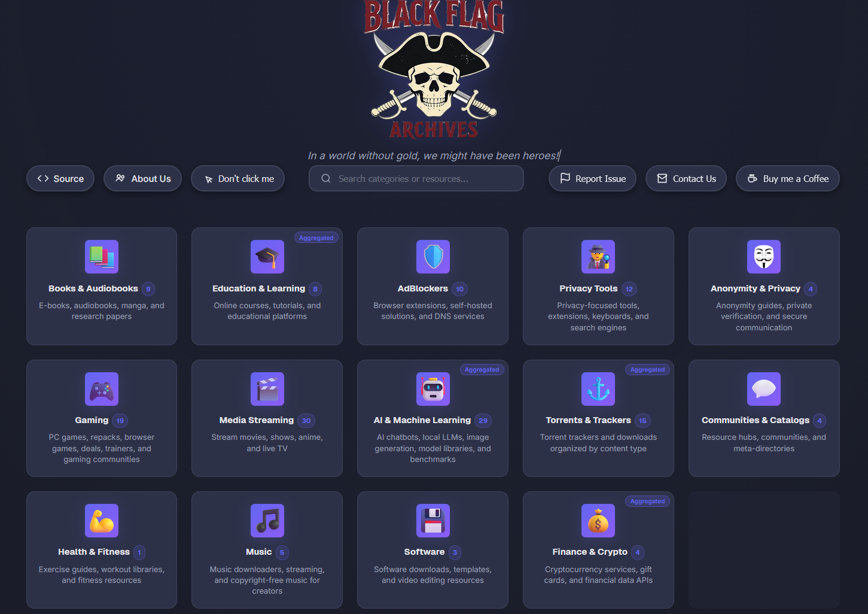Open the About Us page

coord(143,178)
